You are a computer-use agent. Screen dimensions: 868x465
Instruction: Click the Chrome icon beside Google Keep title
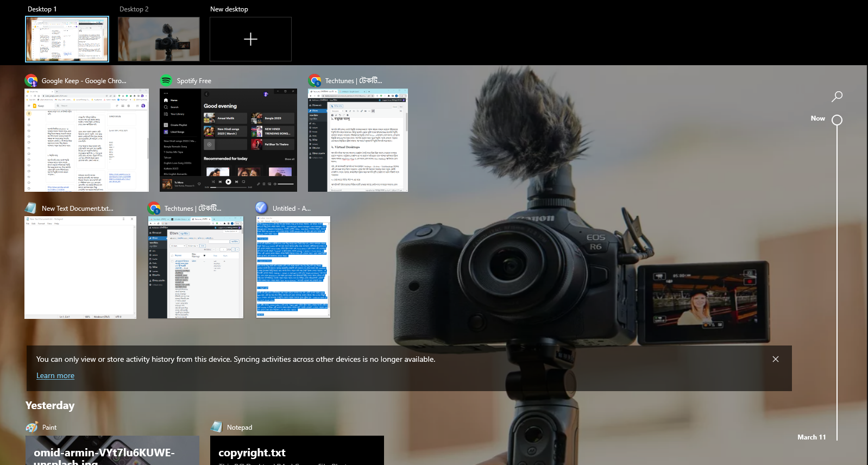32,80
